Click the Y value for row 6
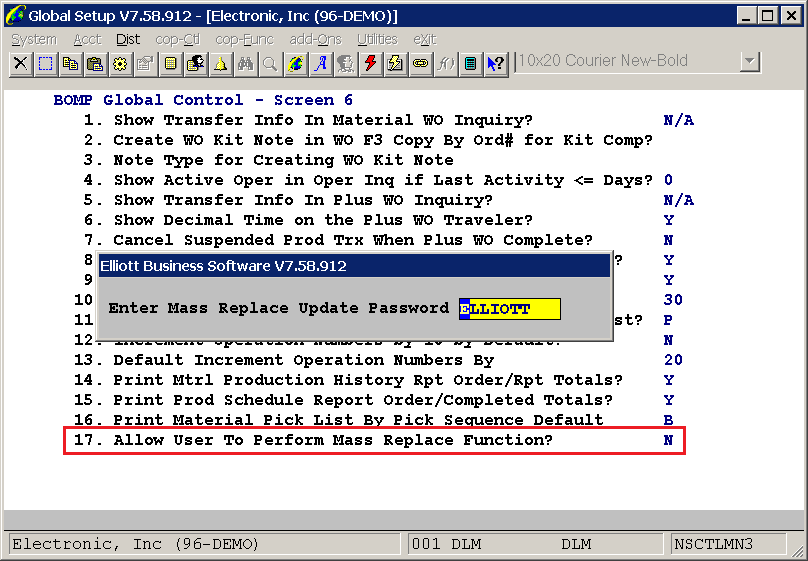808x561 pixels. pos(668,220)
